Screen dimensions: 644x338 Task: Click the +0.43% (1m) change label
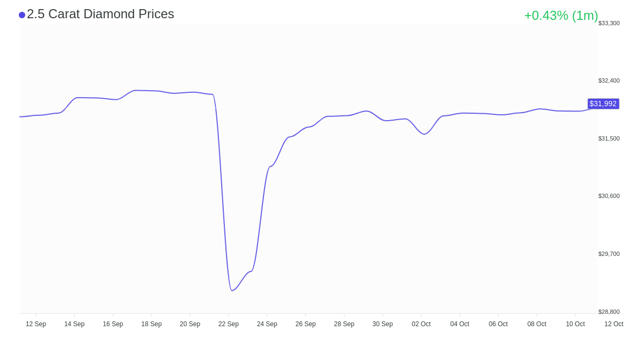(x=561, y=16)
